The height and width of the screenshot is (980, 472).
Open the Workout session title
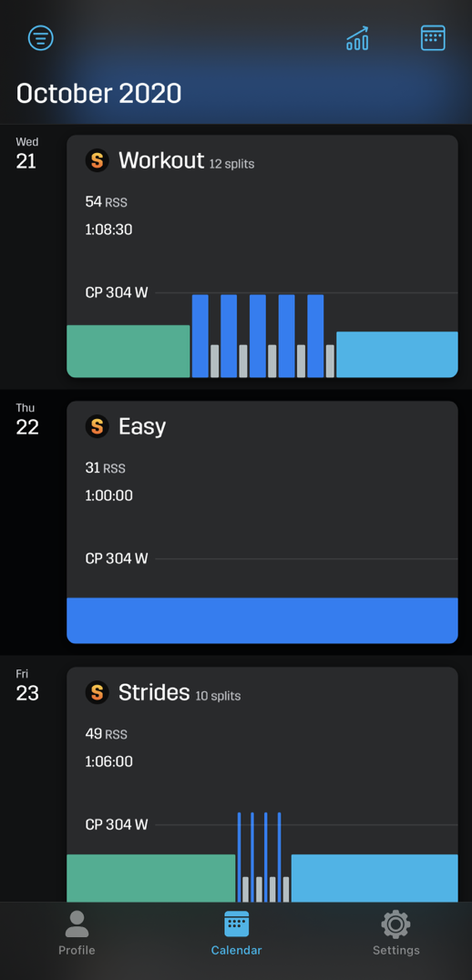pos(161,160)
